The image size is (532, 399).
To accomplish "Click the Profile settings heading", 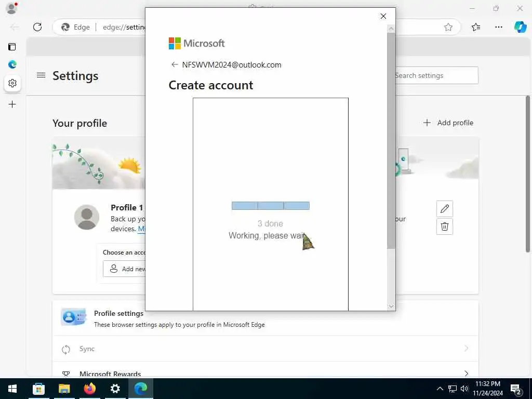I will point(118,313).
